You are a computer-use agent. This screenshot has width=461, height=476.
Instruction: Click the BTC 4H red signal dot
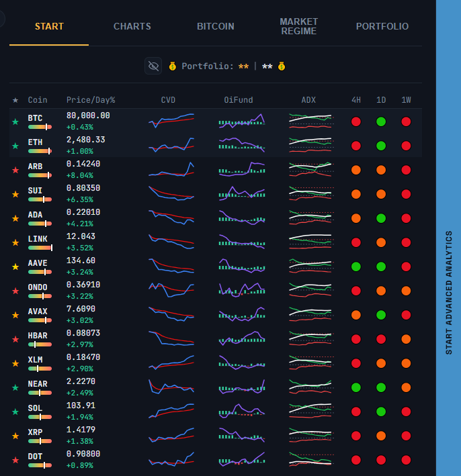(x=356, y=122)
